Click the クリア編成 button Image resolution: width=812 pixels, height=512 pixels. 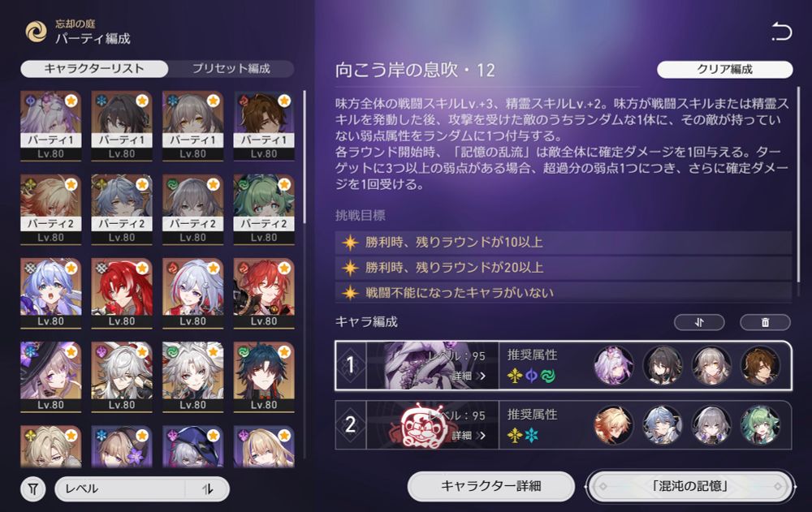pyautogui.click(x=724, y=69)
